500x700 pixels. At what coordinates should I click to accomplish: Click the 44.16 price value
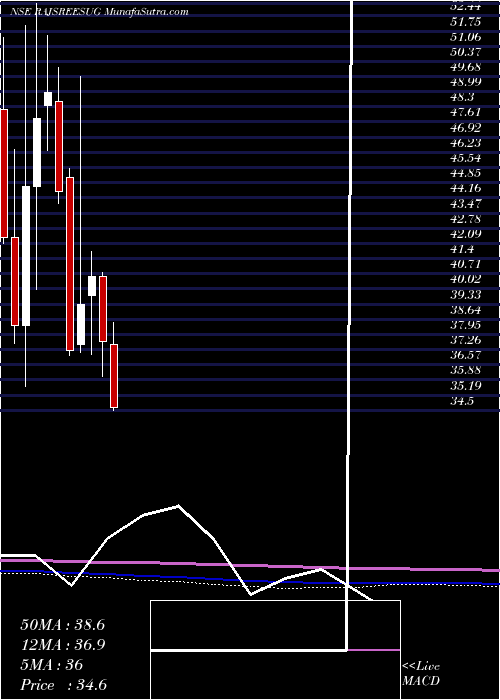point(466,188)
